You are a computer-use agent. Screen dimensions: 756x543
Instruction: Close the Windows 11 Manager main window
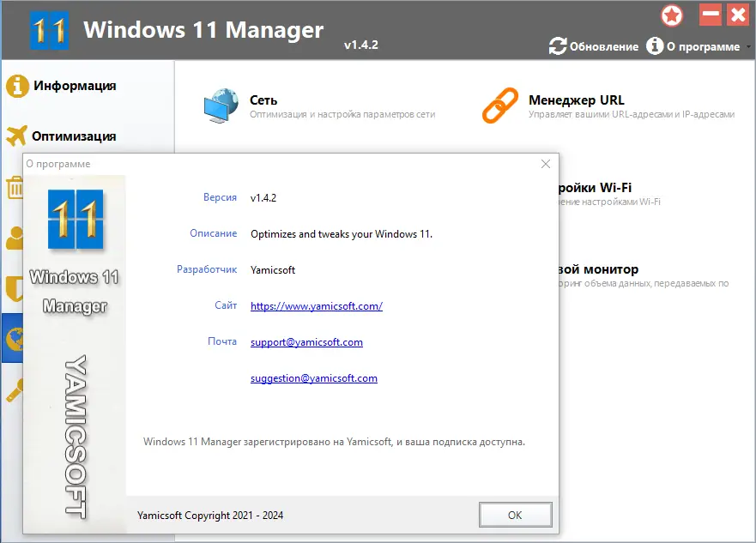(x=738, y=15)
